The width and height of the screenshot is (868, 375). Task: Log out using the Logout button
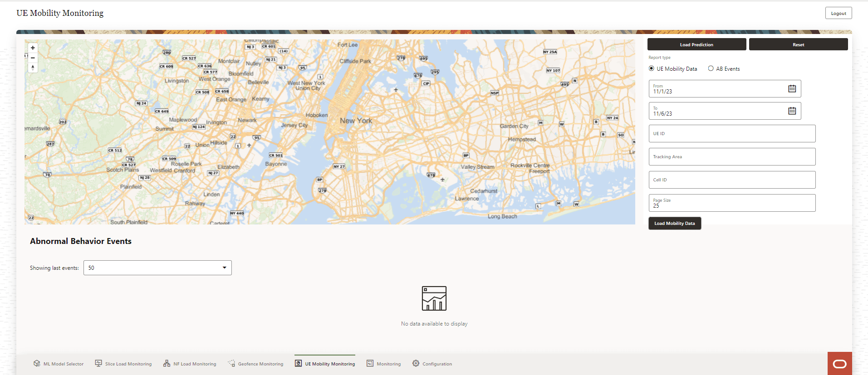tap(839, 13)
